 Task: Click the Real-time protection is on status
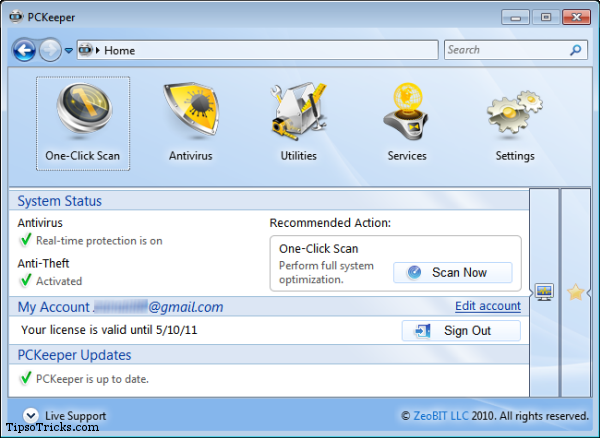(99, 241)
